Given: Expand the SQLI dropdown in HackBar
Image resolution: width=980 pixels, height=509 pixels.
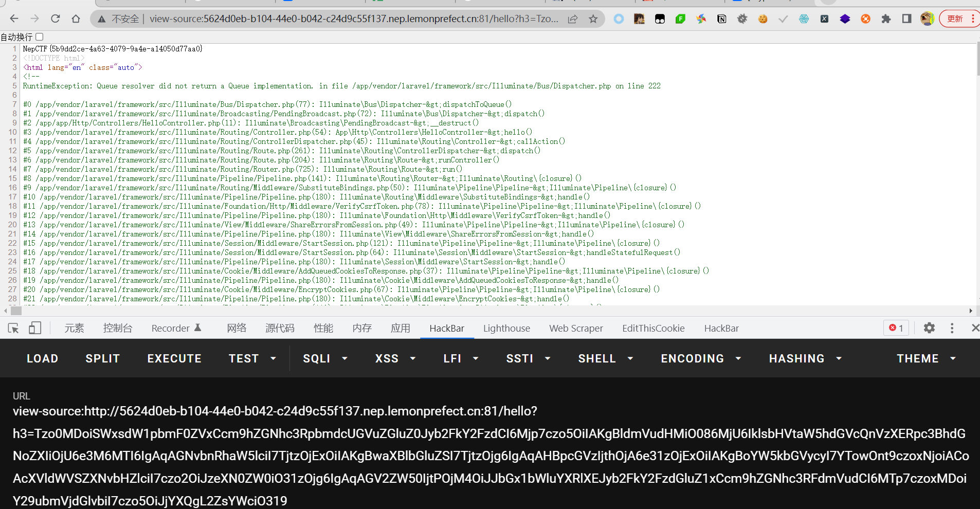Looking at the screenshot, I should click(324, 358).
